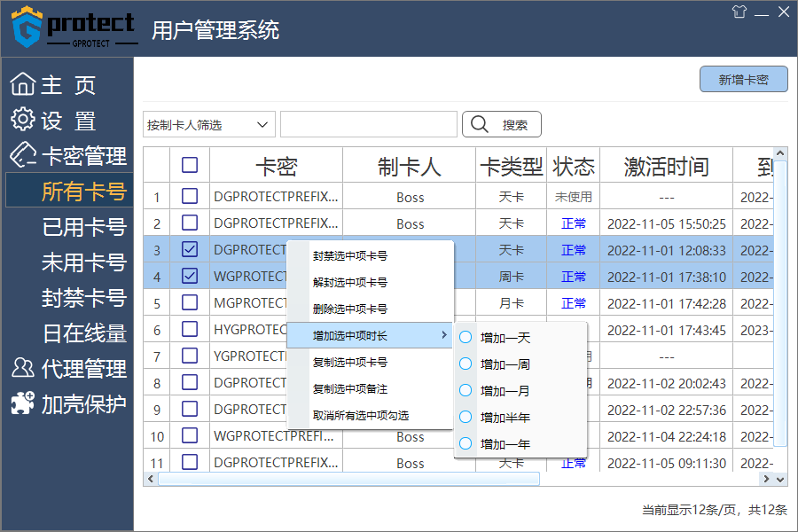Open the 按制卡人筛选 filter dropdown

209,124
